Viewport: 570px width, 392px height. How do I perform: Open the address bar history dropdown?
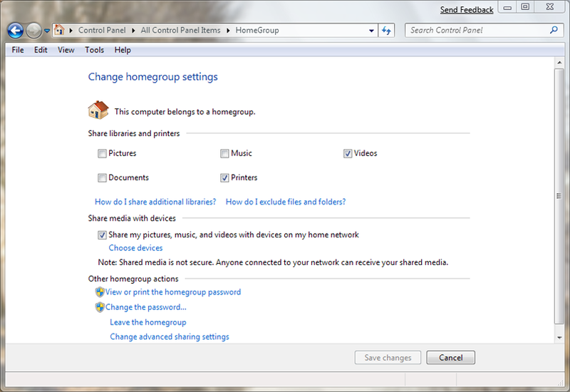[371, 31]
